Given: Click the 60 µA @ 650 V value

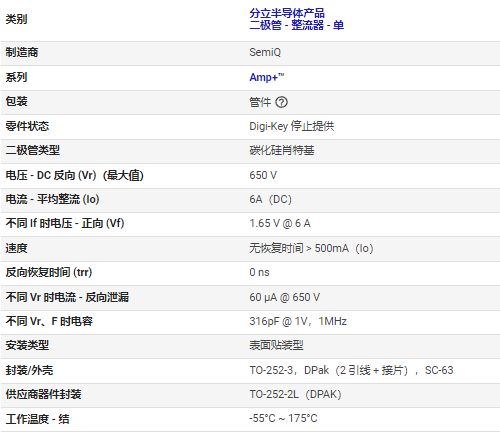Looking at the screenshot, I should [x=284, y=297].
